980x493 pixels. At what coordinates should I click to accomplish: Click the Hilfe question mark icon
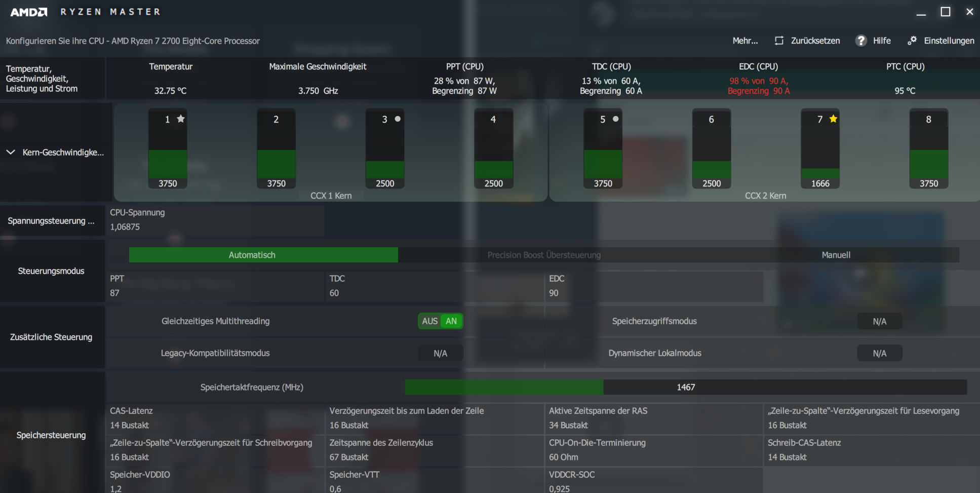coord(861,41)
